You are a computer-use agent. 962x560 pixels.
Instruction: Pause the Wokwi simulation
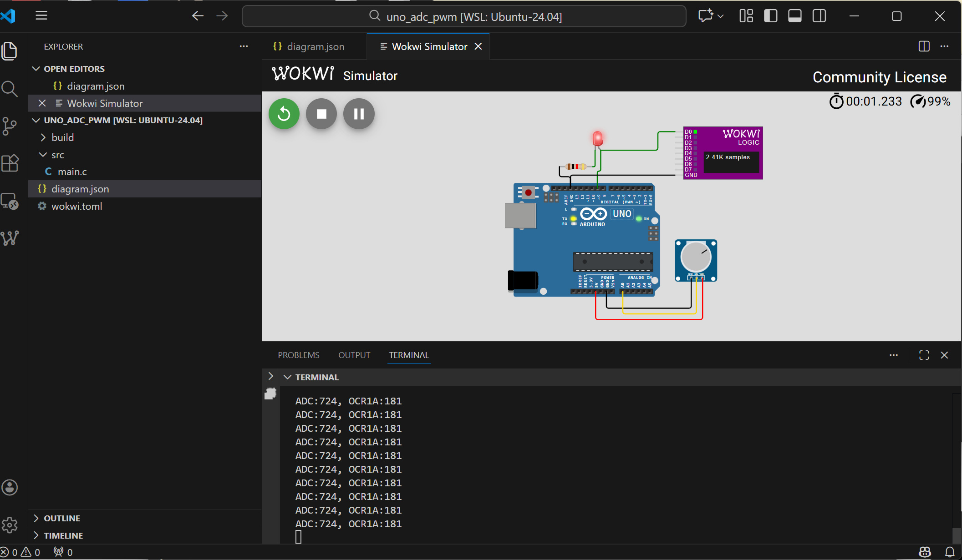(x=359, y=114)
